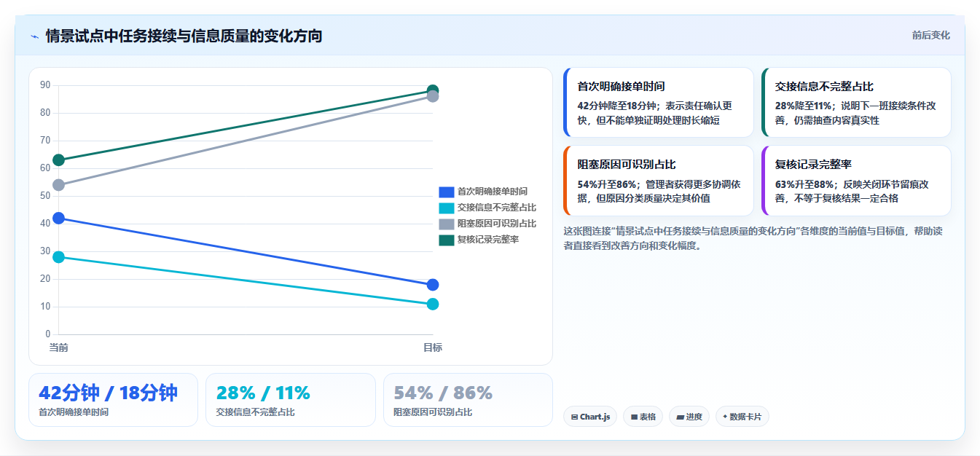Screen dimensions: 980x456
Task: Open the 交接信息不完整占比 description card
Action: (856, 103)
